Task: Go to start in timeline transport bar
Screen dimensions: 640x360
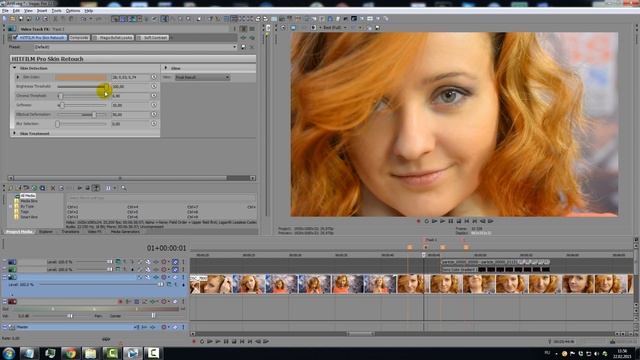Action: pos(242,342)
